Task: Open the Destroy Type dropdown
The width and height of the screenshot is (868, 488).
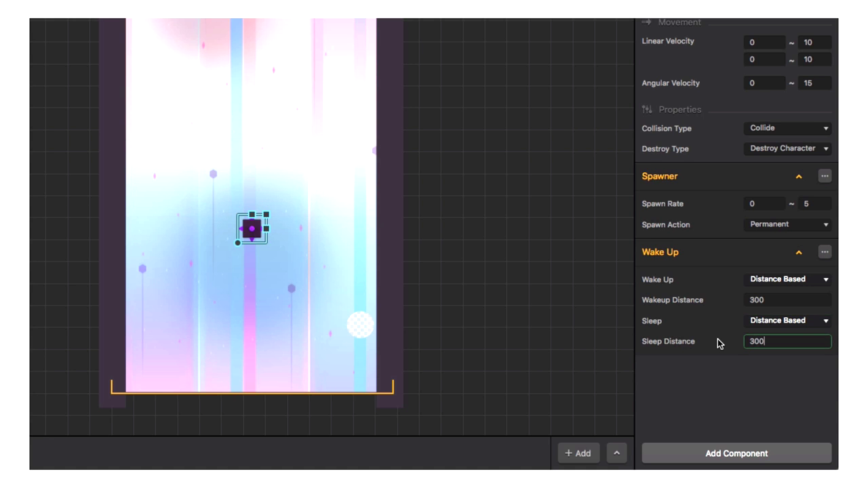Action: click(787, 148)
